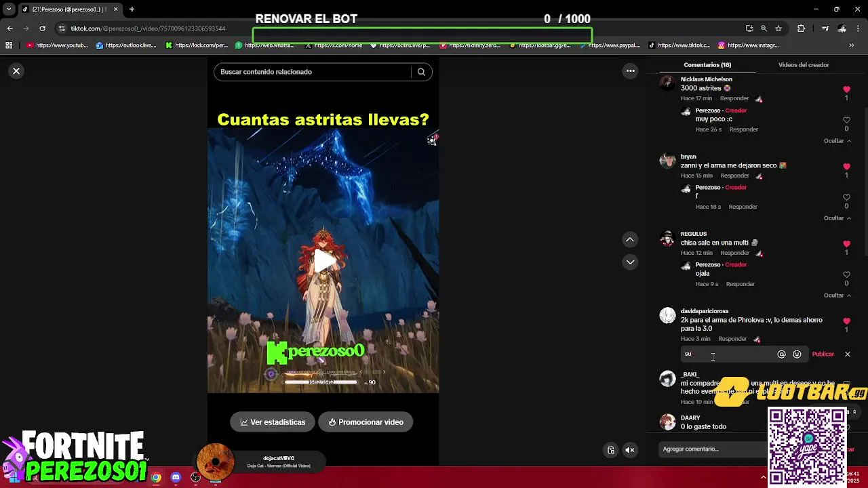Image resolution: width=868 pixels, height=488 pixels.
Task: Reply to Perezoso's 'muy poco :c' reply
Action: [x=744, y=129]
